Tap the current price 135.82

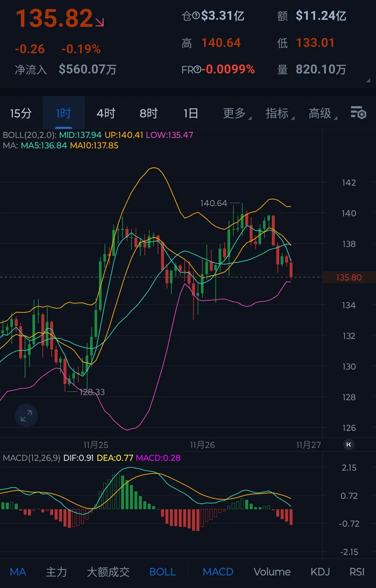point(54,18)
